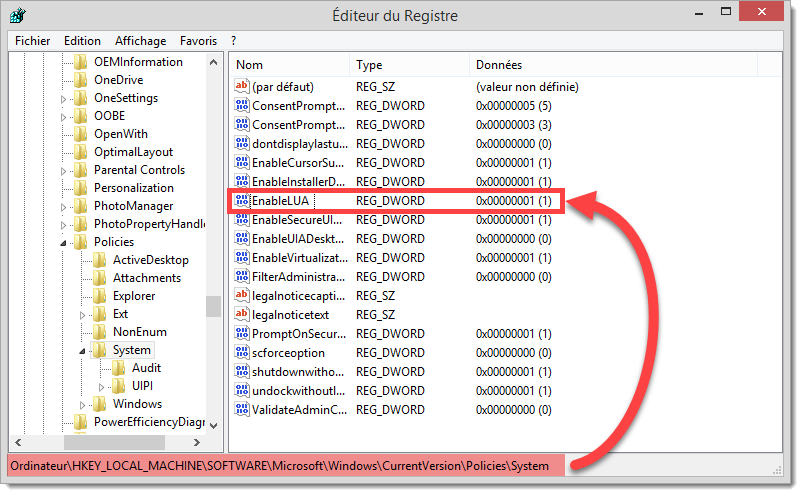Click the shutdownwitho... DWORD icon
Image resolution: width=802 pixels, height=495 pixels.
tap(242, 371)
